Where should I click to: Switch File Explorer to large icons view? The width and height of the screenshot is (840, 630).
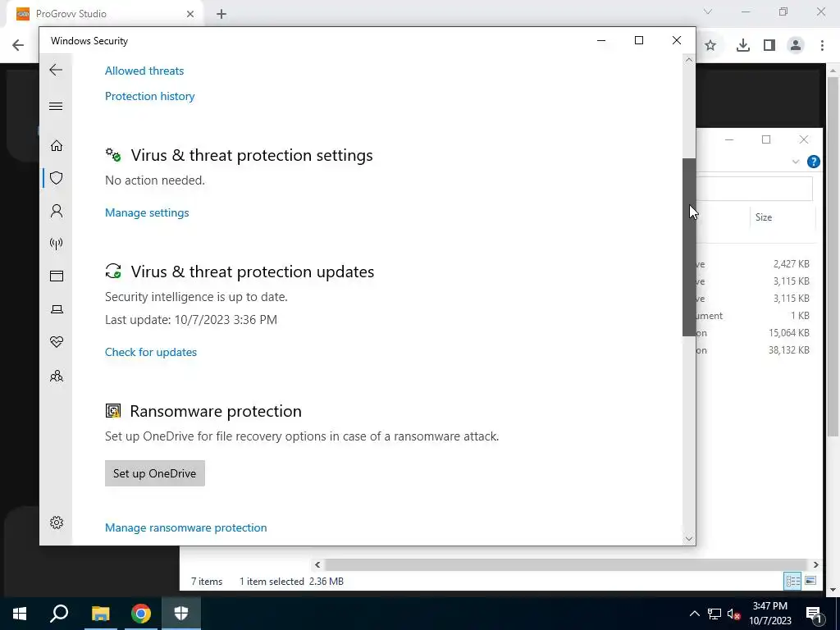(x=810, y=581)
